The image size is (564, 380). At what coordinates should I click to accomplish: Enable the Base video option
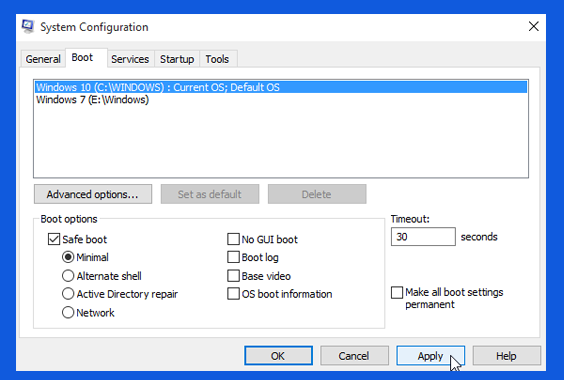233,276
